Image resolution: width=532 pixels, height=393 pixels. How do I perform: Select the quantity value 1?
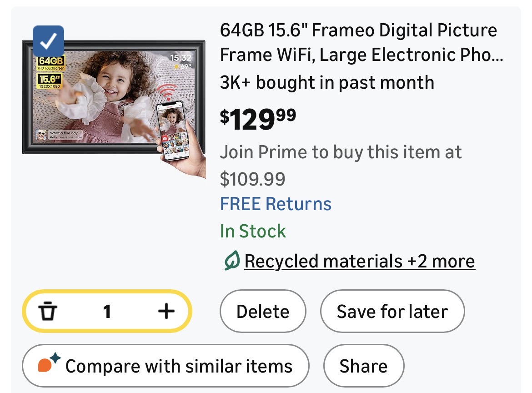pos(107,312)
